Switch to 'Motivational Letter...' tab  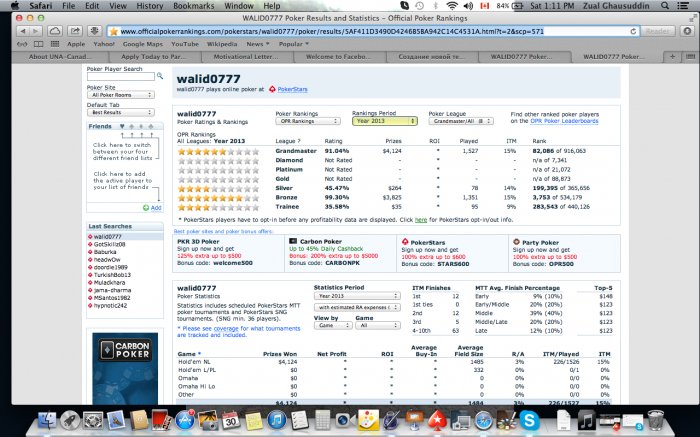[x=246, y=57]
